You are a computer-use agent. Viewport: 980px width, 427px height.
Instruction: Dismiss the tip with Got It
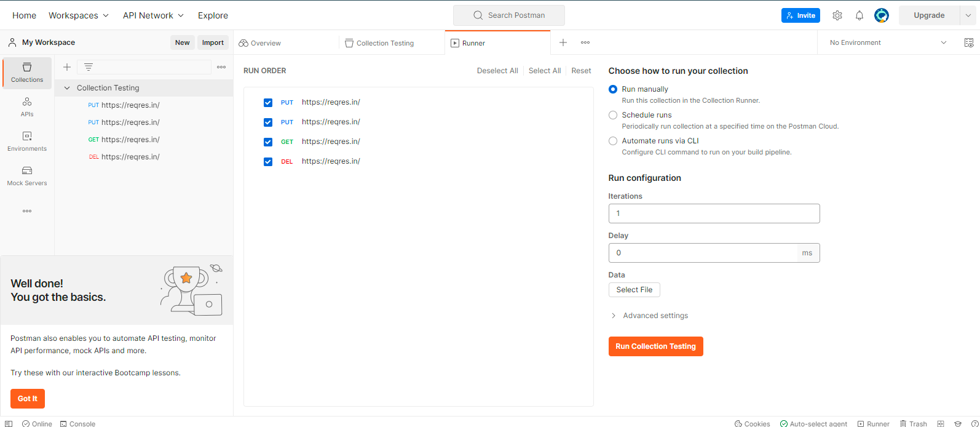point(28,399)
